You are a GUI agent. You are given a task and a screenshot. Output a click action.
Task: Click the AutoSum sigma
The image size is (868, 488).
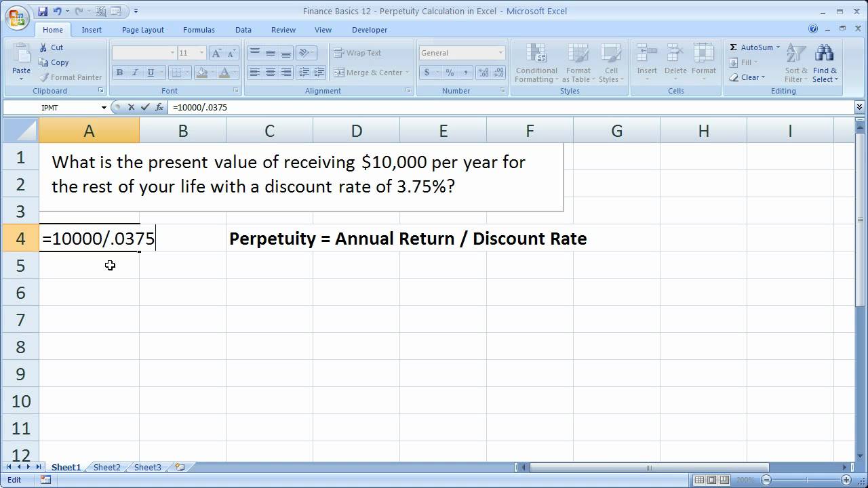tap(734, 47)
